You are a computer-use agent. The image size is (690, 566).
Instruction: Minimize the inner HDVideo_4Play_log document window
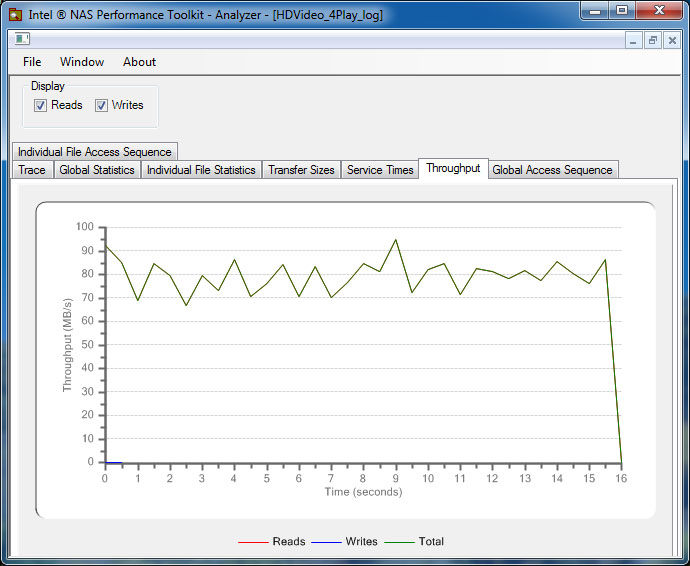pyautogui.click(x=633, y=40)
